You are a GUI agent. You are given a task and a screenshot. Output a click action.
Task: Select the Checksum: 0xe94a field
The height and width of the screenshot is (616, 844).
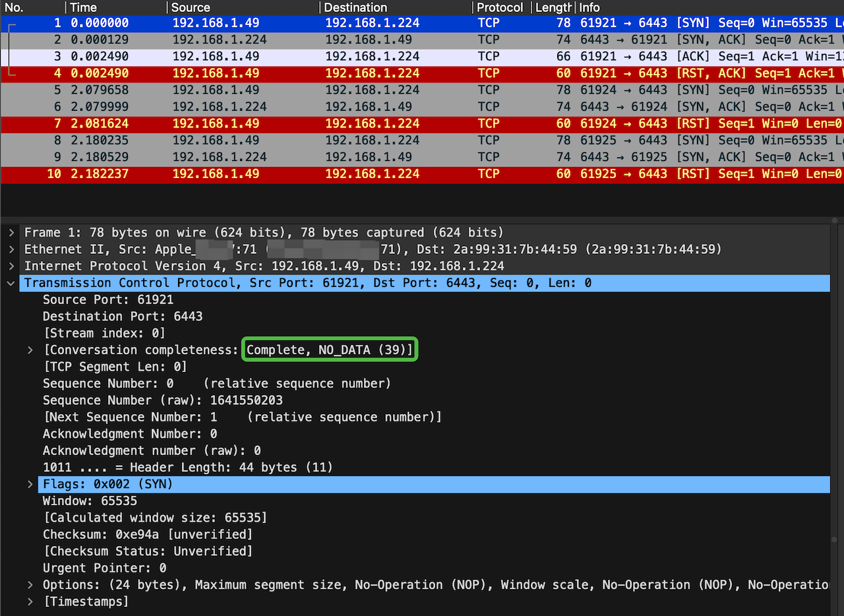click(148, 535)
